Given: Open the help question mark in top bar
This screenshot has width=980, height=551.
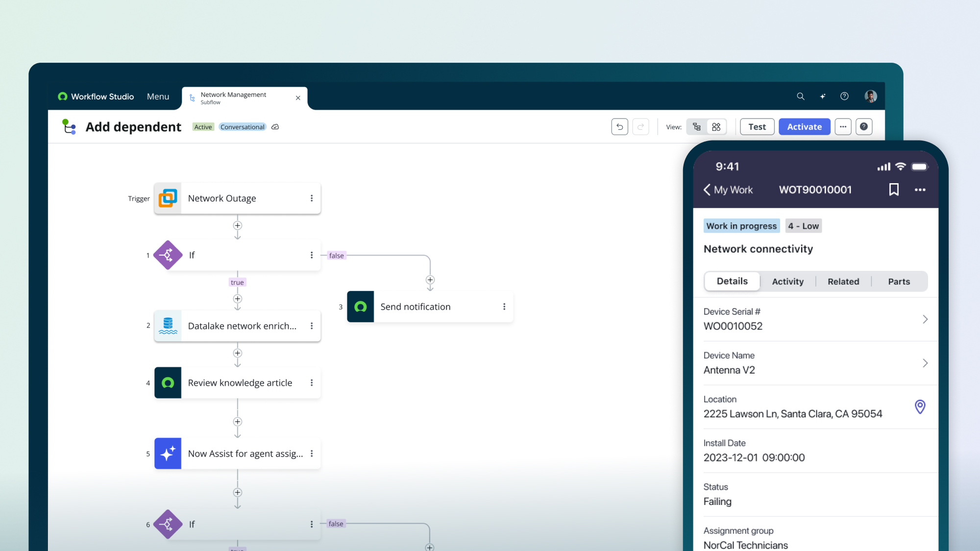Looking at the screenshot, I should [x=844, y=96].
